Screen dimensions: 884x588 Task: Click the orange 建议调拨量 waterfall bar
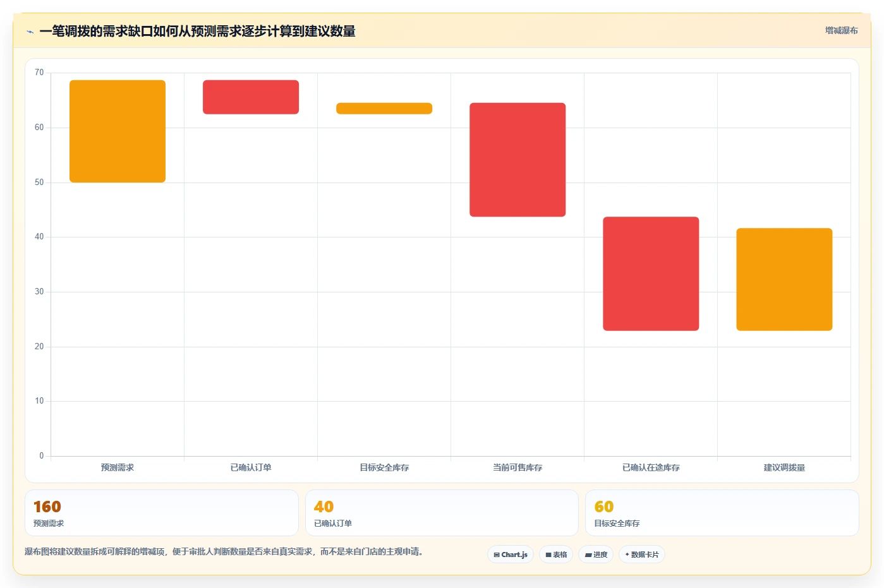784,279
